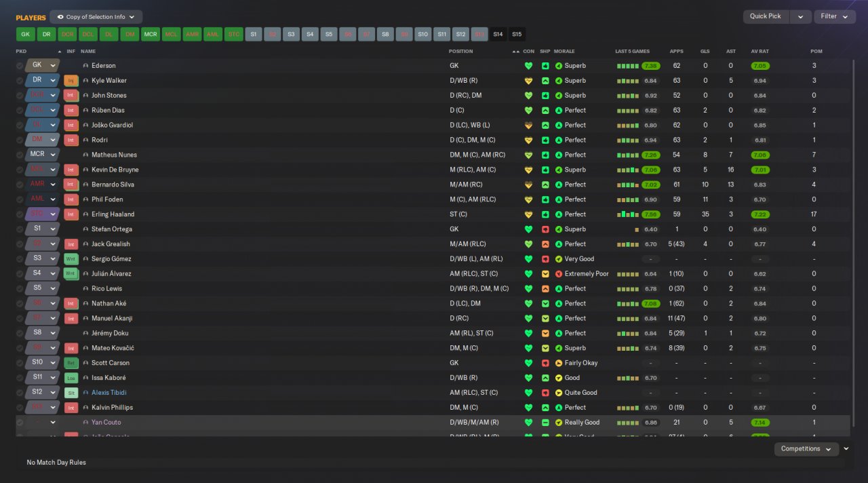The width and height of the screenshot is (868, 483).
Task: Click the sort arrow in the PKD column header
Action: (59, 52)
